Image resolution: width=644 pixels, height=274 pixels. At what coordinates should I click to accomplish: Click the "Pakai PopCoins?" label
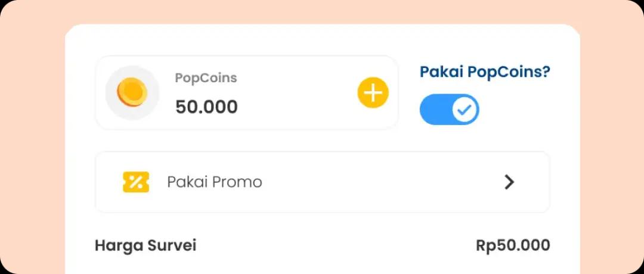pyautogui.click(x=485, y=72)
